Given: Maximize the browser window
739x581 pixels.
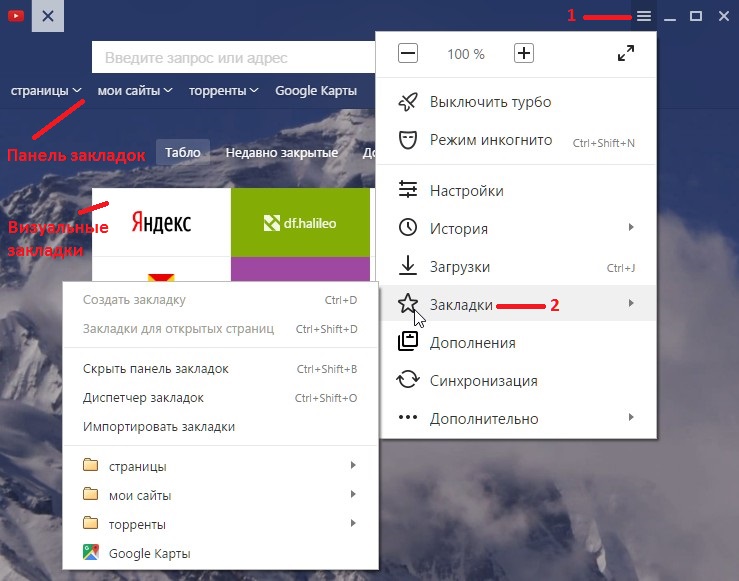Looking at the screenshot, I should 696,16.
